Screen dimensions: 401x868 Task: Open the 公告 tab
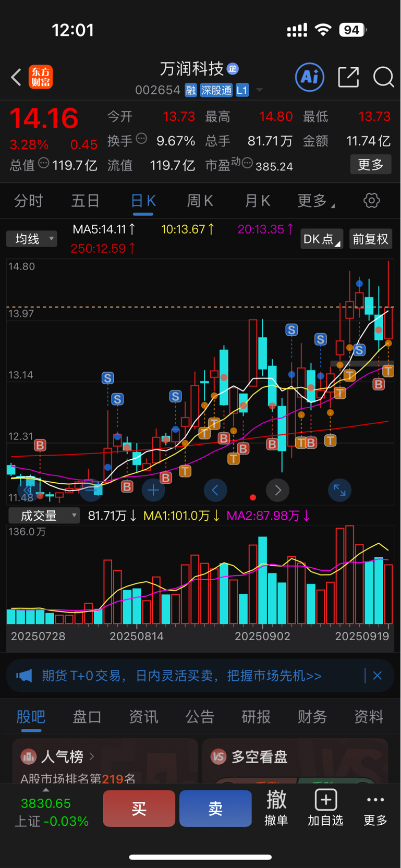coord(200,717)
